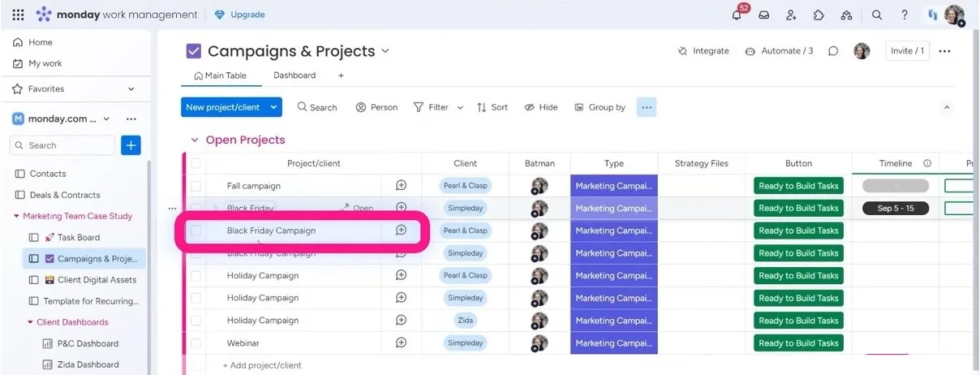
Task: Tick the select-all header checkbox
Action: [196, 163]
